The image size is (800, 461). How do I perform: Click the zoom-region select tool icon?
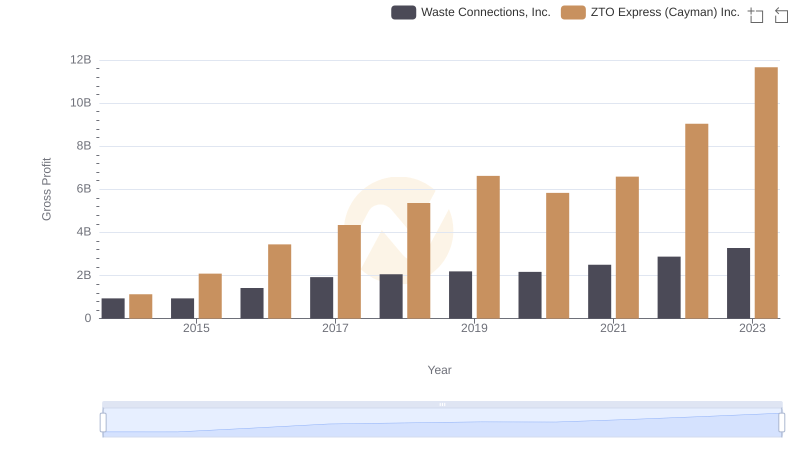(x=756, y=15)
